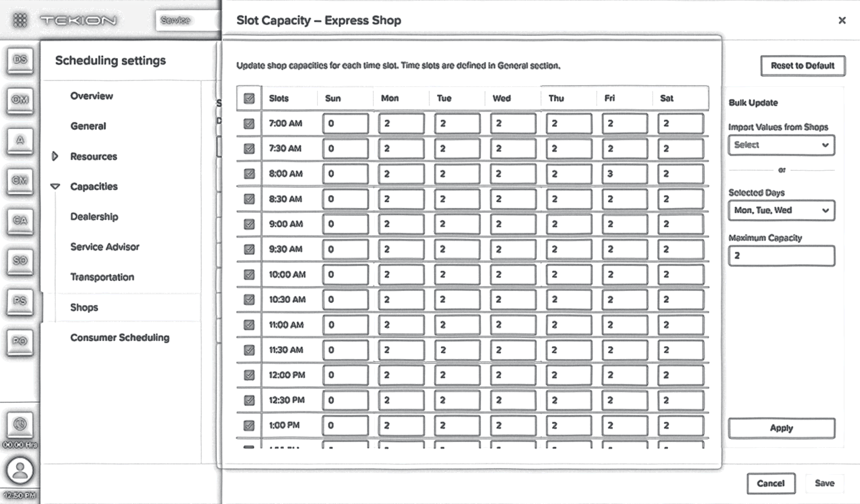Click the time clock icon
Screen dimensions: 860x504
(x=20, y=425)
